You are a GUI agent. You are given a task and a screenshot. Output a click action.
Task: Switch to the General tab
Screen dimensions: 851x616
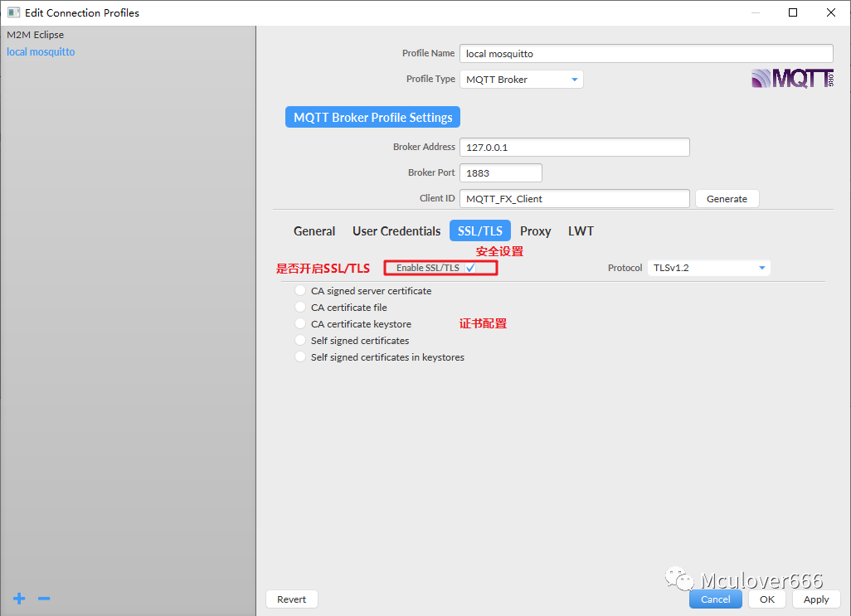pyautogui.click(x=314, y=231)
